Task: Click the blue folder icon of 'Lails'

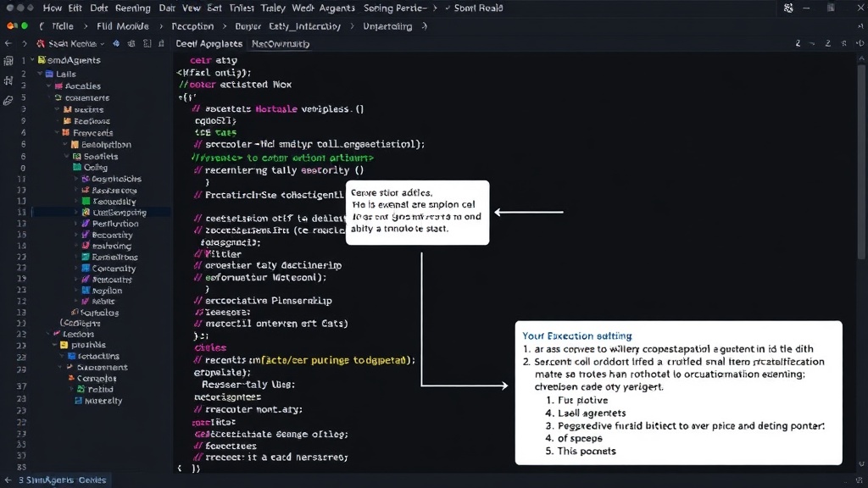Action: click(x=49, y=74)
